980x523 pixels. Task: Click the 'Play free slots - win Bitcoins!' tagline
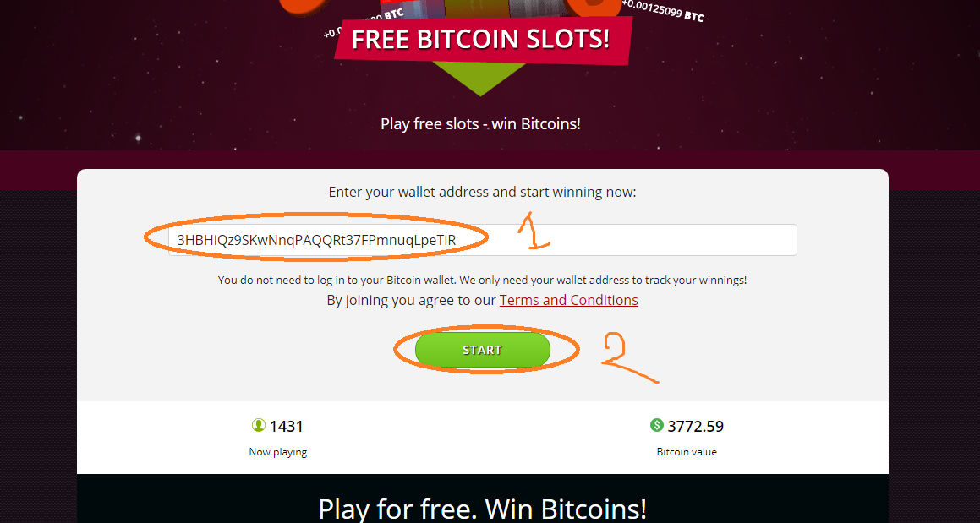[x=480, y=123]
